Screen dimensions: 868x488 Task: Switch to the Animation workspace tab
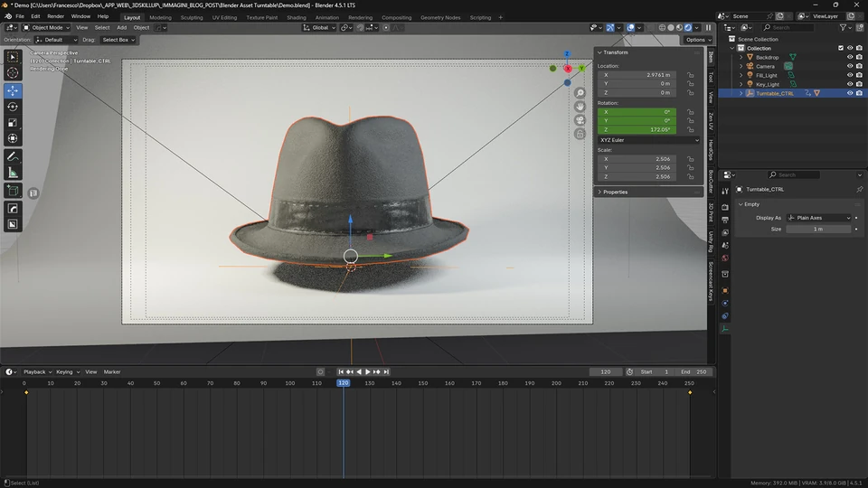point(327,18)
